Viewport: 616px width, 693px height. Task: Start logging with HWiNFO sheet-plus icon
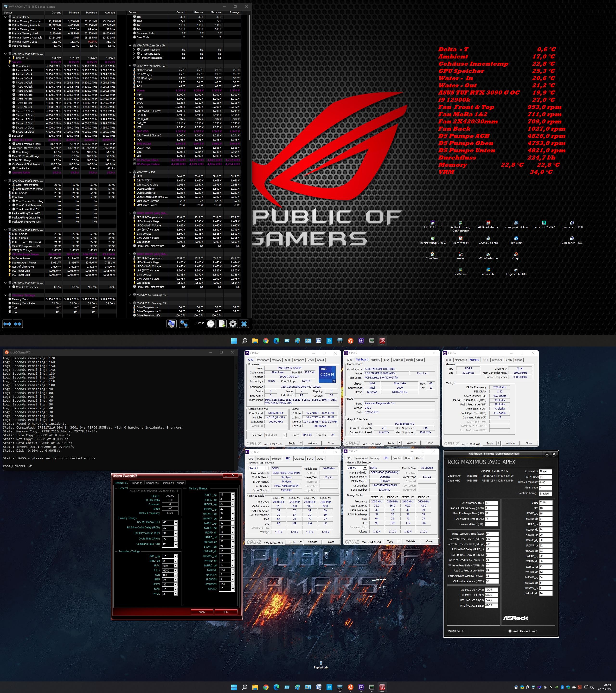(222, 324)
